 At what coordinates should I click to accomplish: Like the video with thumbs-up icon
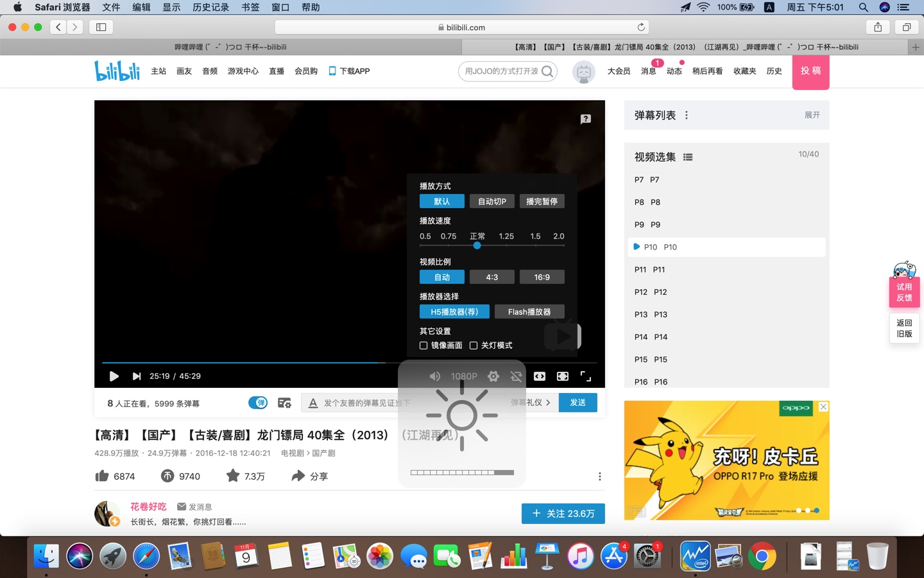(x=102, y=476)
